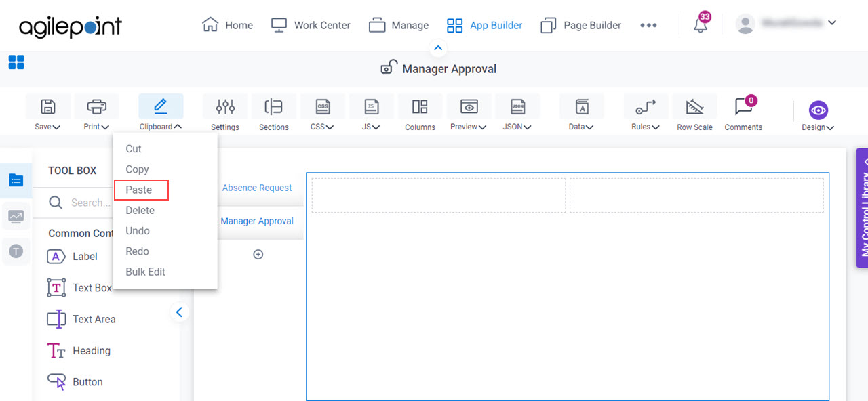The width and height of the screenshot is (868, 401).
Task: Open the app launcher grid icon
Action: [x=16, y=62]
